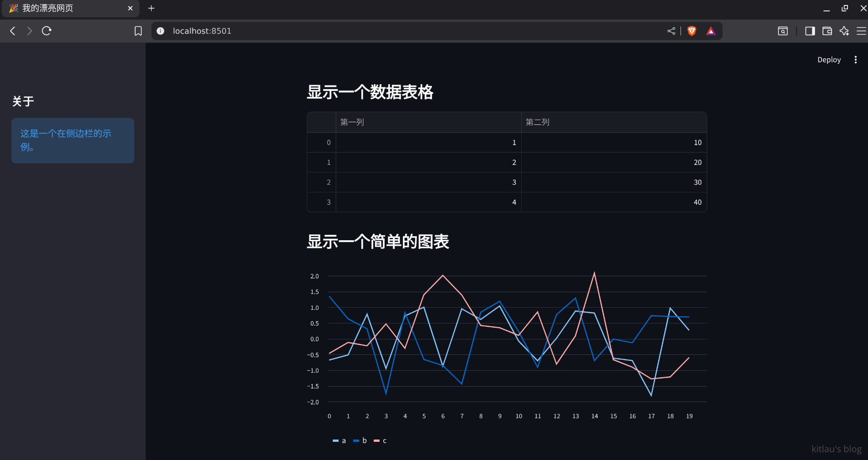The image size is (868, 460).
Task: Toggle series a in chart legend
Action: click(x=340, y=440)
